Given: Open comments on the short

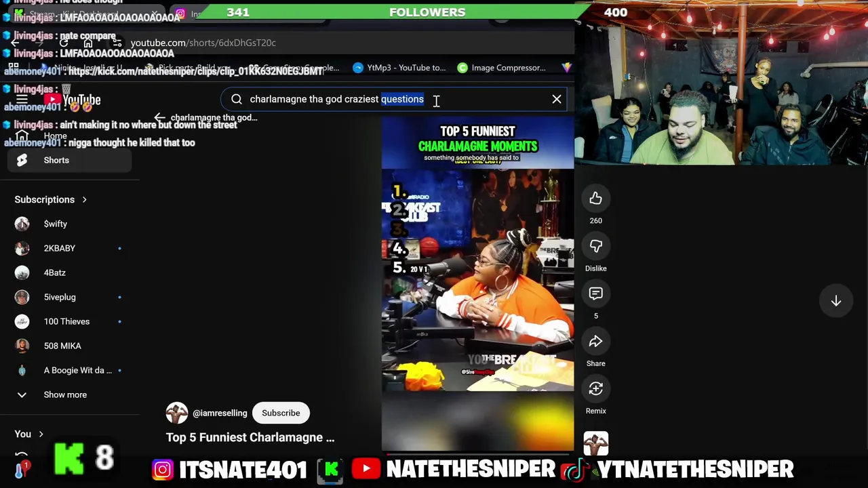Looking at the screenshot, I should tap(595, 293).
